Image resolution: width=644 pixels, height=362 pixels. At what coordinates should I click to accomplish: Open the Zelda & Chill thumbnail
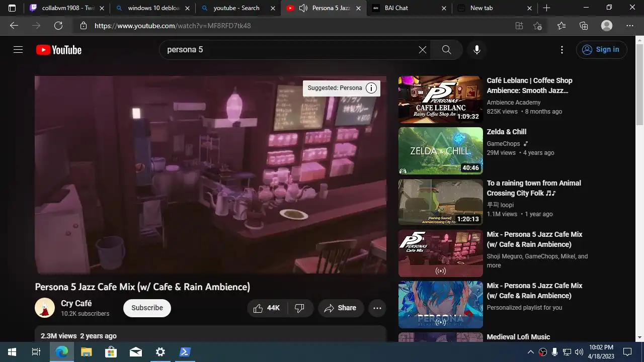pyautogui.click(x=441, y=151)
